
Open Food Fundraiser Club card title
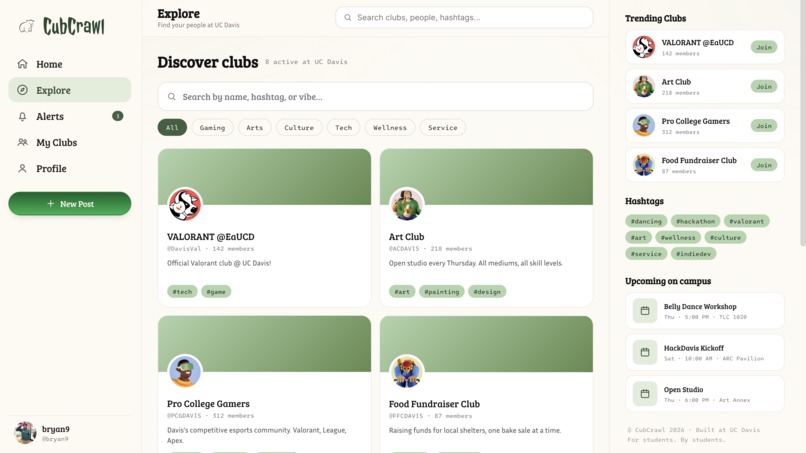point(434,404)
